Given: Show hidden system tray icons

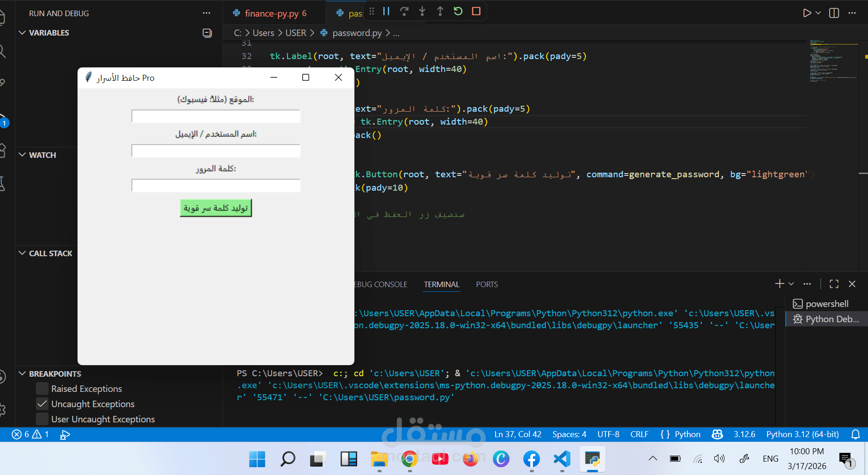Looking at the screenshot, I should [x=652, y=458].
